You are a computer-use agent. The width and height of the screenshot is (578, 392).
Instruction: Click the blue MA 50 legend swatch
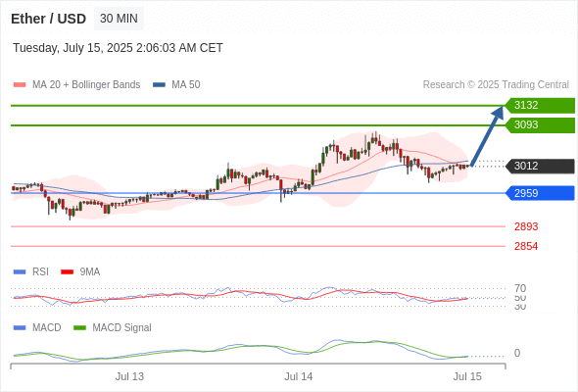point(159,85)
